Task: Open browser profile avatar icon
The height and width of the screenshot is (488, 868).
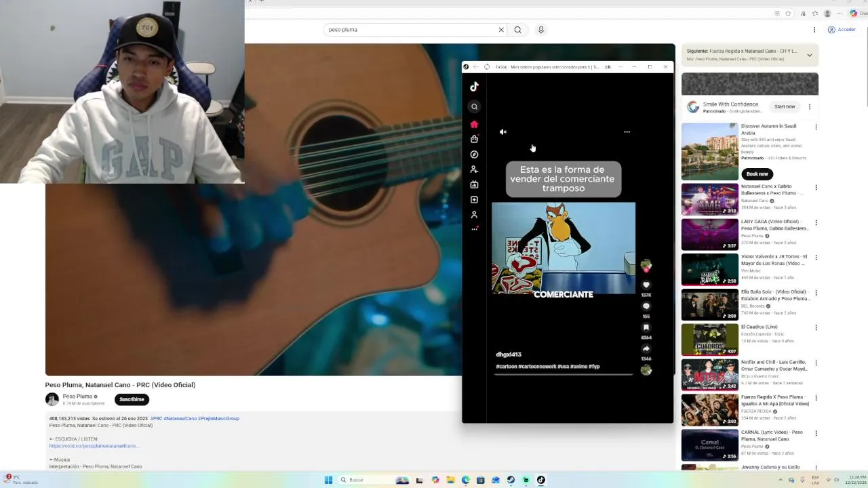Action: [827, 14]
